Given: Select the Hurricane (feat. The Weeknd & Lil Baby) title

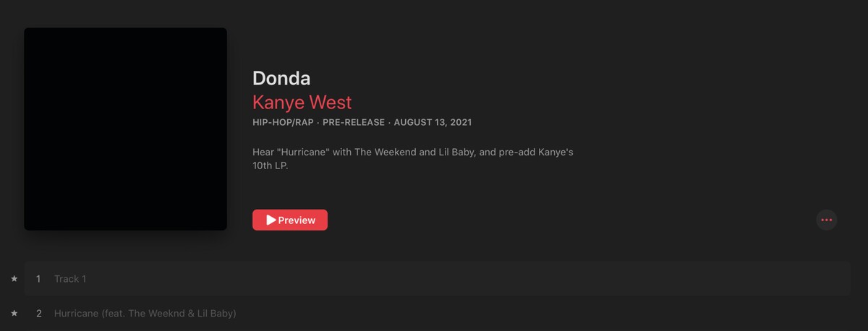Looking at the screenshot, I should click(145, 314).
